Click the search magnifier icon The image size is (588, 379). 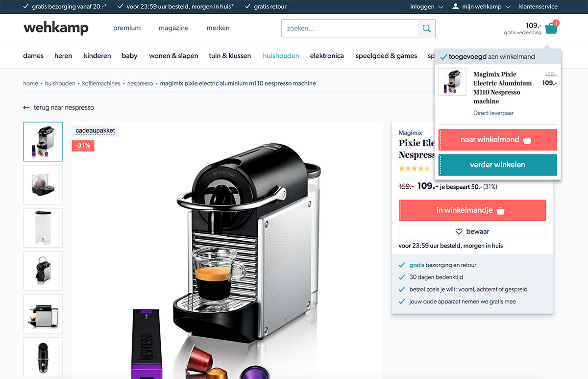427,28
